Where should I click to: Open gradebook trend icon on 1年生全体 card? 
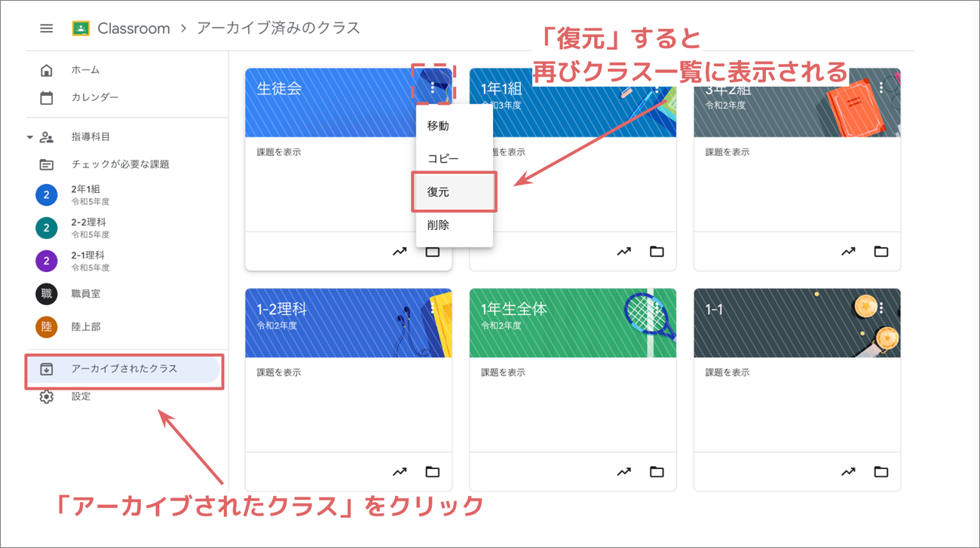pos(624,472)
